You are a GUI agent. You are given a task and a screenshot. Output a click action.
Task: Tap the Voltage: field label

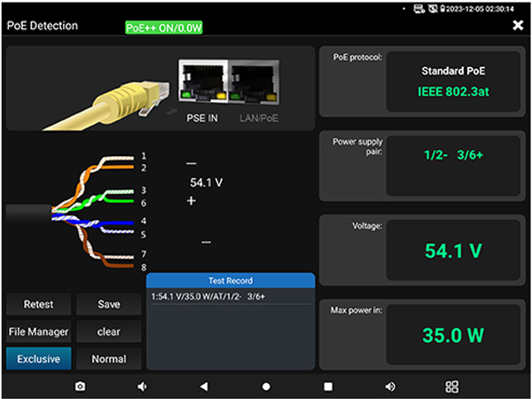click(x=367, y=225)
